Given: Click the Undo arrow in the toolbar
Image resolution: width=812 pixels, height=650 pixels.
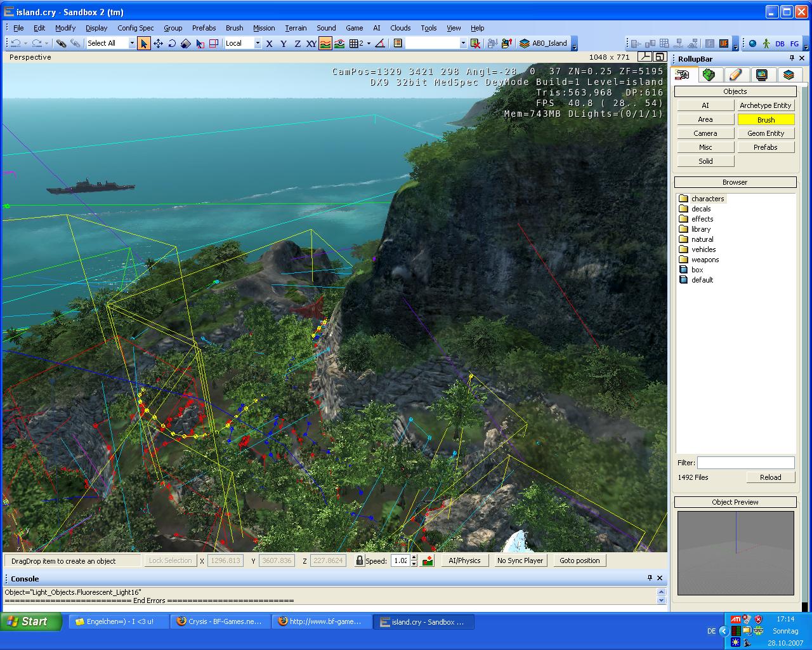Looking at the screenshot, I should (x=16, y=43).
